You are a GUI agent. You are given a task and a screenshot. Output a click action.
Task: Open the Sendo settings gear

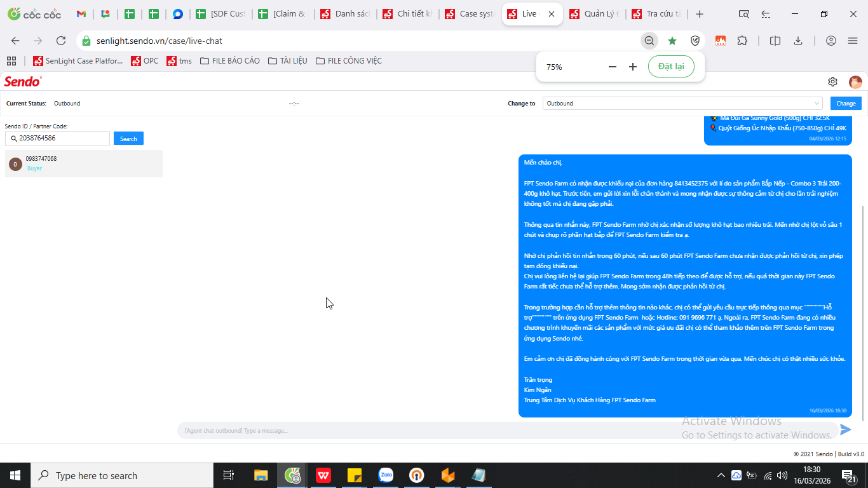(832, 81)
